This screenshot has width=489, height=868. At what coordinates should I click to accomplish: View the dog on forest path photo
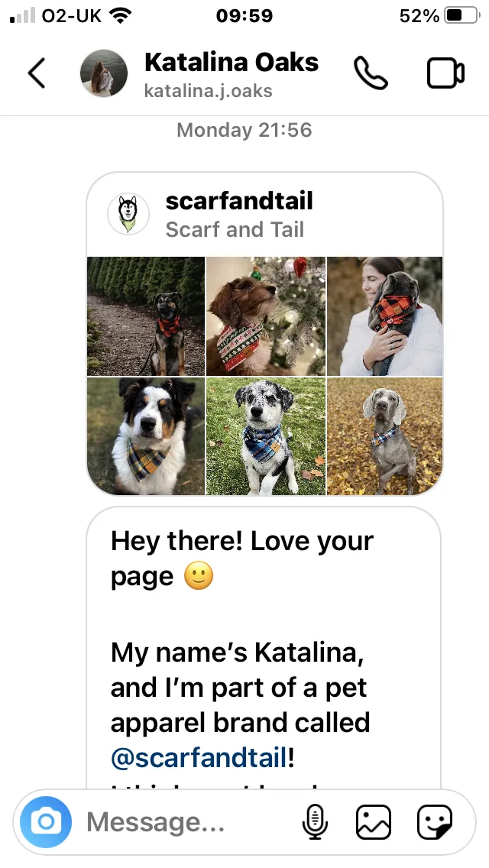(x=146, y=316)
